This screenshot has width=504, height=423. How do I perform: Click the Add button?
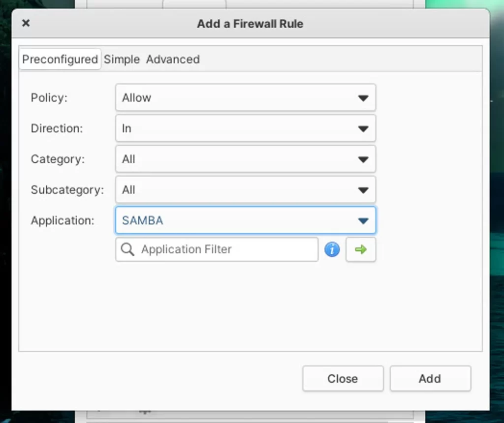(x=430, y=378)
